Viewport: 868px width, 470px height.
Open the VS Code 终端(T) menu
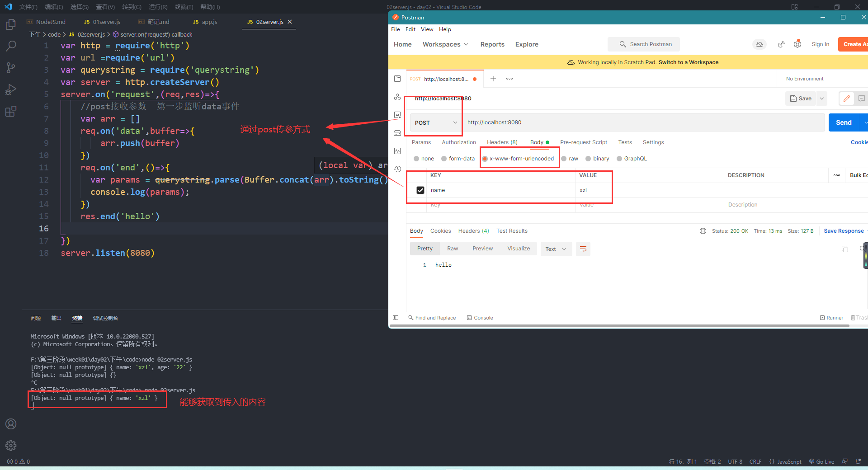tap(184, 7)
